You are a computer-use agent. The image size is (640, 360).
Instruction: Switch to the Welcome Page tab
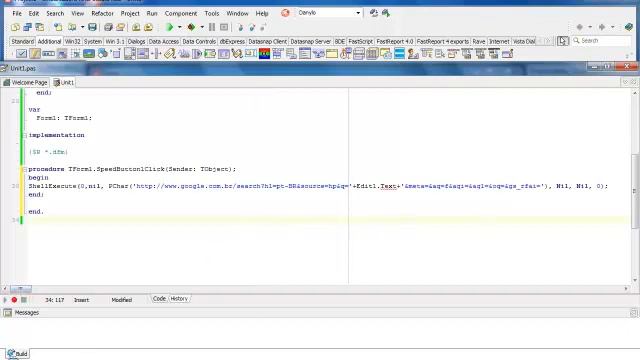25,82
